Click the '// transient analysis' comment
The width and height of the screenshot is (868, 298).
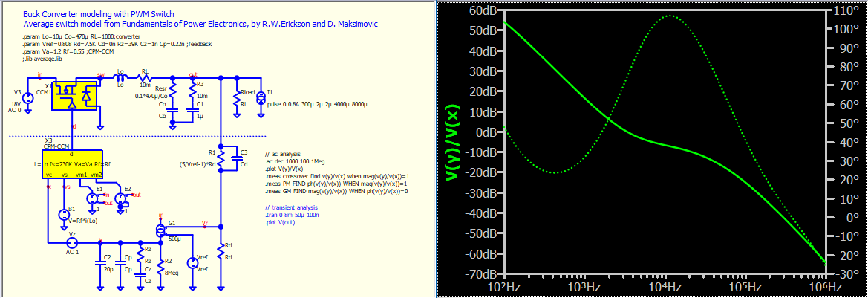(290, 209)
